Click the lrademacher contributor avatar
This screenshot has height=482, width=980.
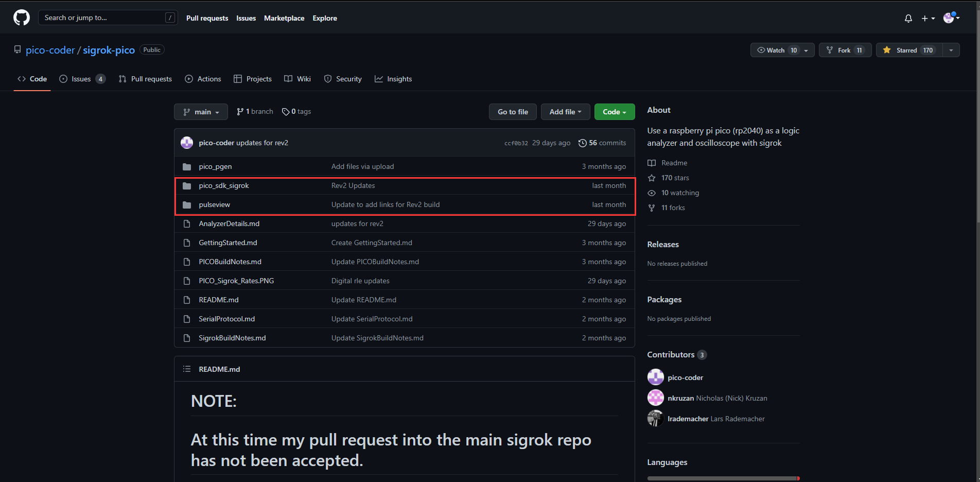pos(656,419)
